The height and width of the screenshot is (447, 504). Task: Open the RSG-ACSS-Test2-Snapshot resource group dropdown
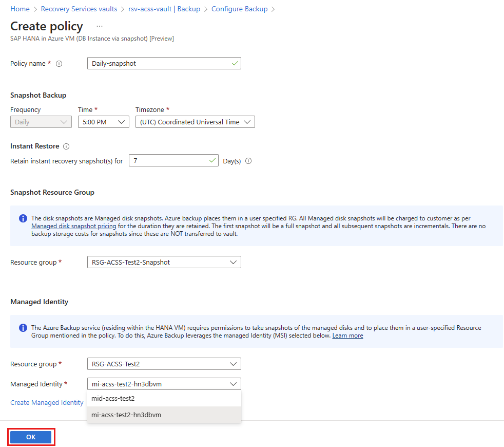click(164, 262)
